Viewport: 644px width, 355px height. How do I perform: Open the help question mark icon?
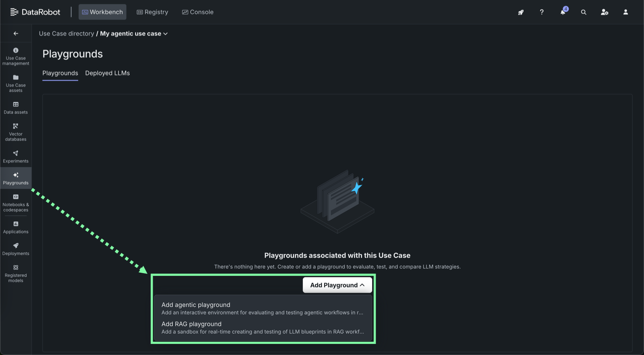(541, 12)
